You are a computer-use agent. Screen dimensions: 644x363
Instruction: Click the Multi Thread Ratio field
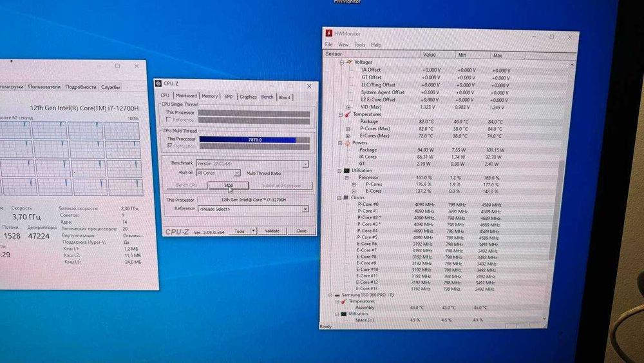pos(296,173)
